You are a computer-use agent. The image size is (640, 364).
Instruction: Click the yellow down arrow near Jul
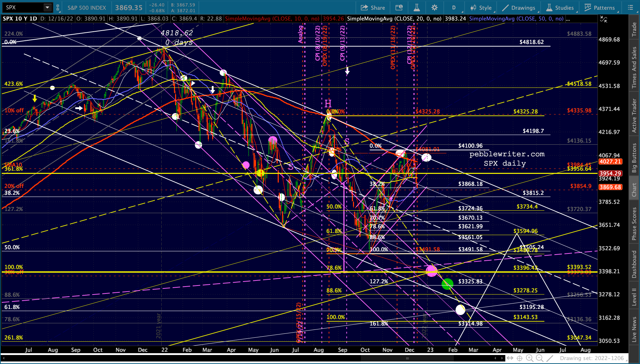click(35, 98)
